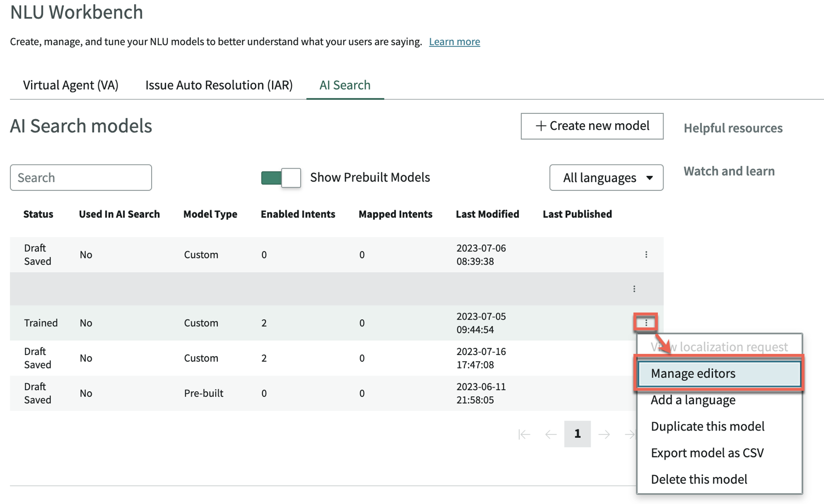Click page 1 pagination button
This screenshot has height=504, width=824.
tap(578, 434)
